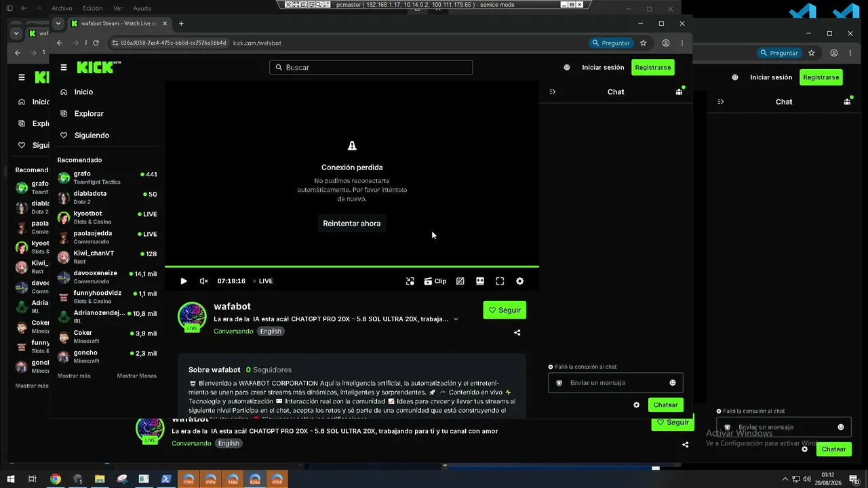Click Chatear in the background window
Image resolution: width=868 pixels, height=488 pixels.
pos(834,449)
